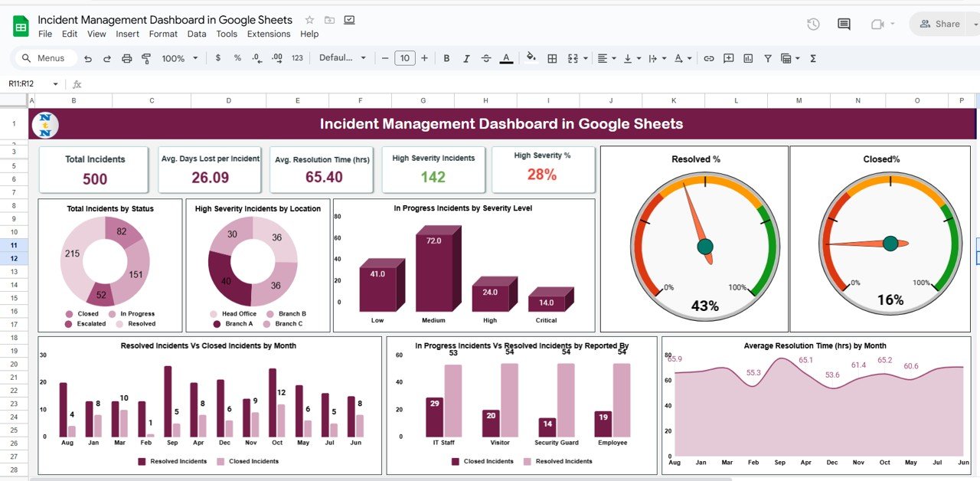Create a filter
980x481 pixels.
(767, 58)
